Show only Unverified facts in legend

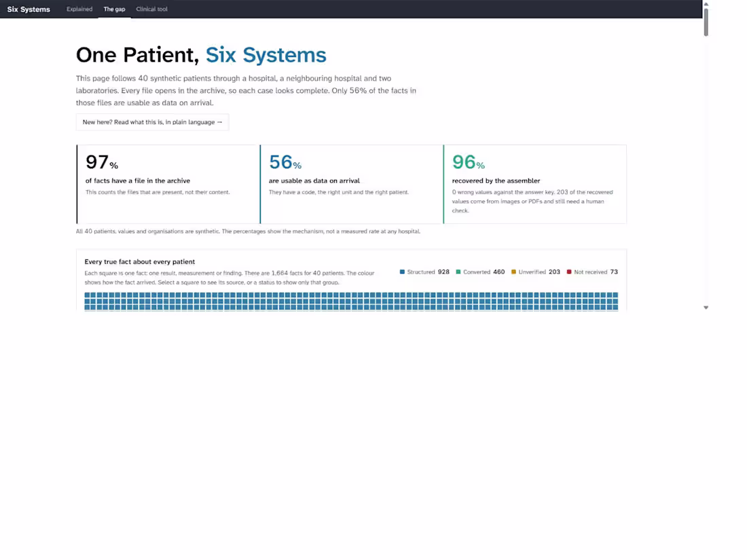tap(536, 272)
